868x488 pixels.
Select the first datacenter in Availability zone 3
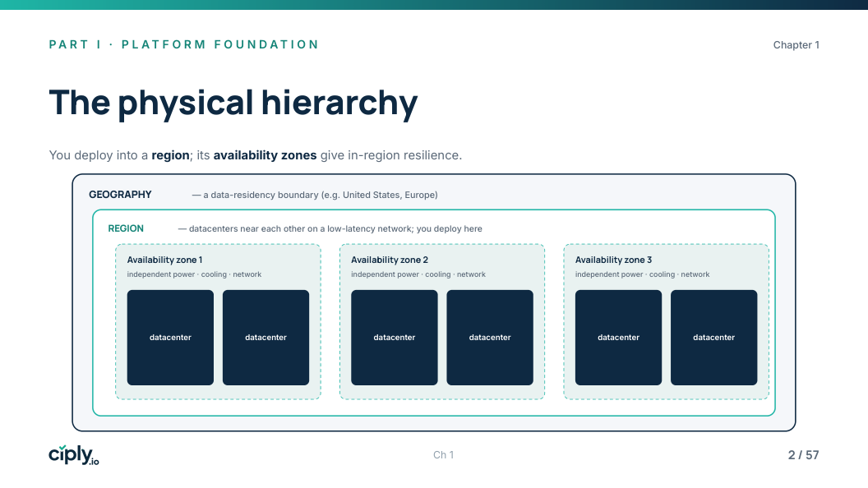point(618,338)
